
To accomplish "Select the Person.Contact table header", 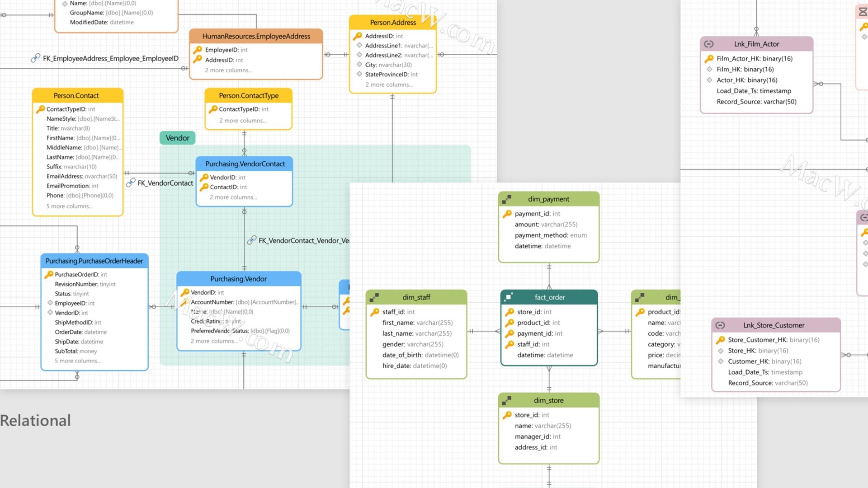I will 78,95.
